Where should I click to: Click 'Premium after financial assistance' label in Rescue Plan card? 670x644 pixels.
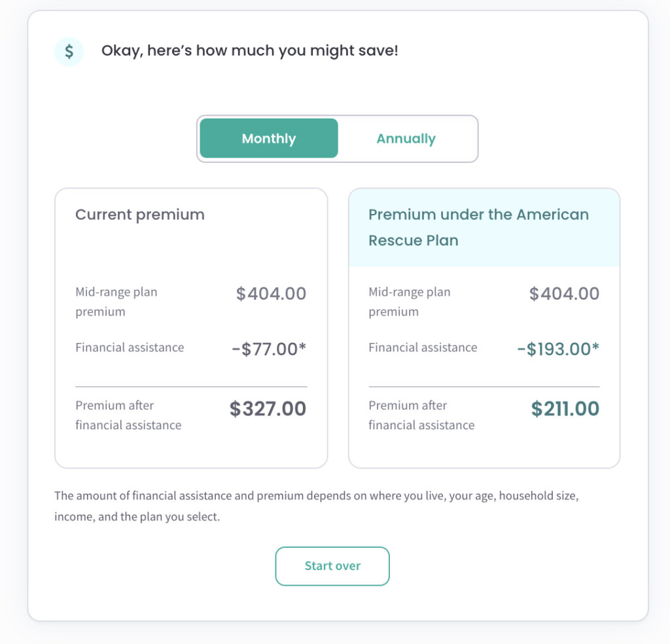click(x=421, y=415)
